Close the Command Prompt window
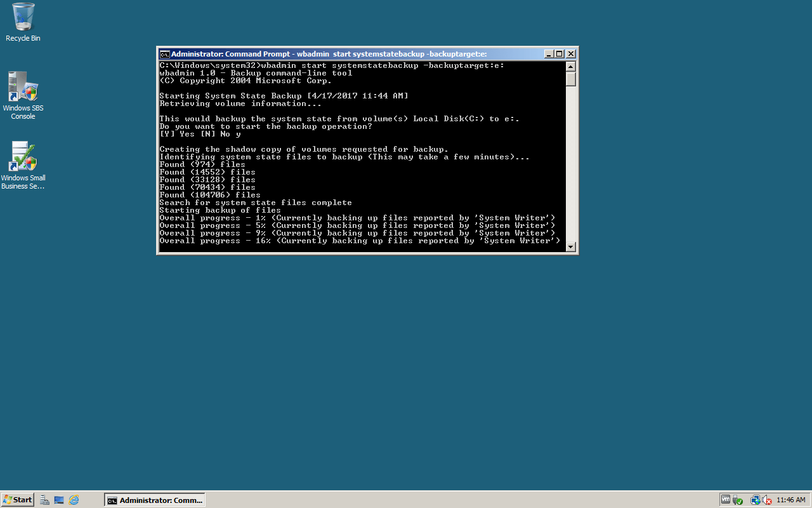This screenshot has width=812, height=508. [570, 54]
